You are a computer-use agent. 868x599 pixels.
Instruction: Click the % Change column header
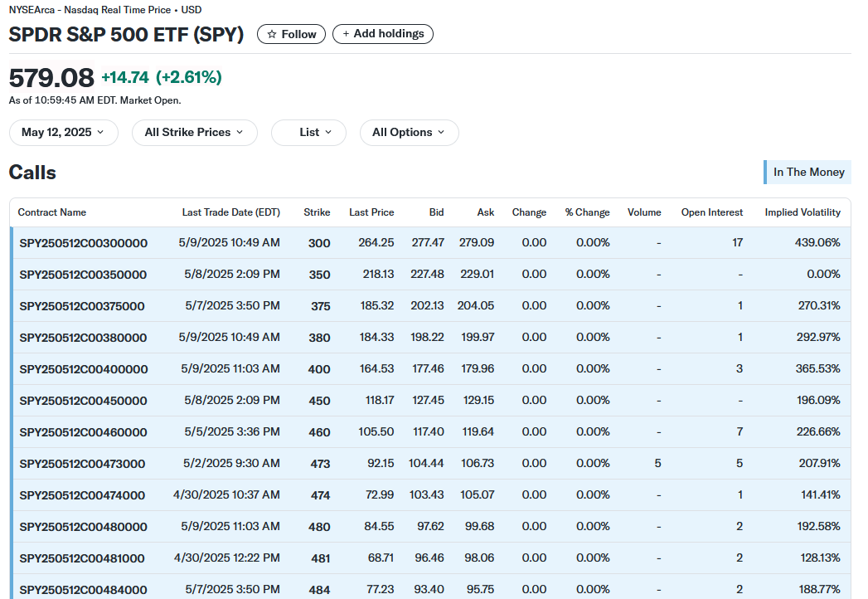587,212
